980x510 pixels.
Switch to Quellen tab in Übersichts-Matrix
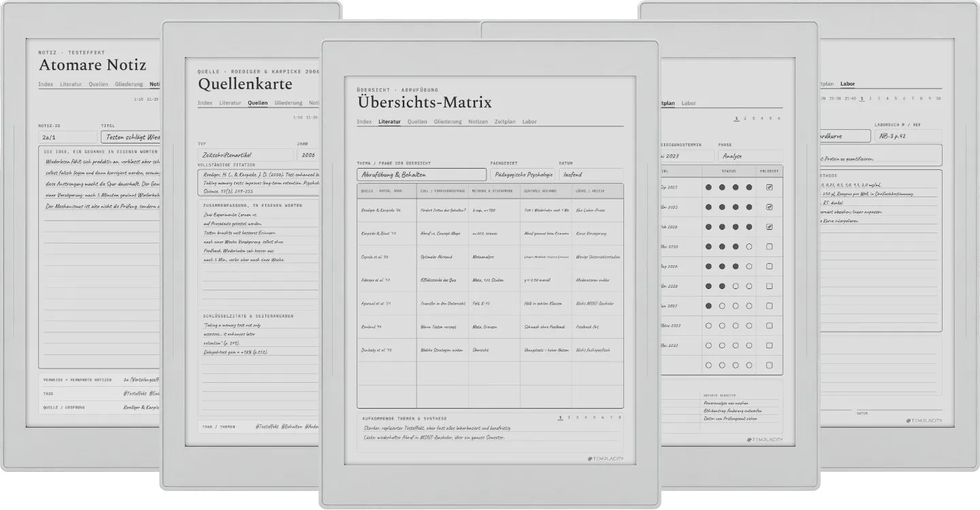(417, 122)
